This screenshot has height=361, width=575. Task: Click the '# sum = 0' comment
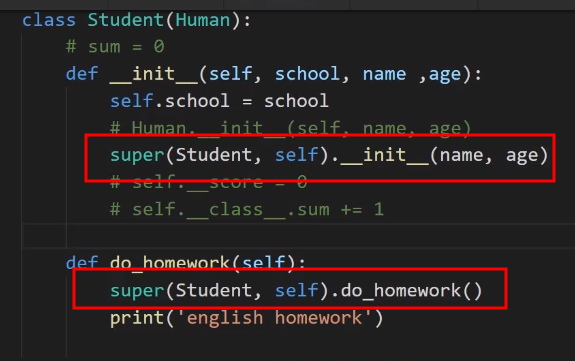pos(115,47)
